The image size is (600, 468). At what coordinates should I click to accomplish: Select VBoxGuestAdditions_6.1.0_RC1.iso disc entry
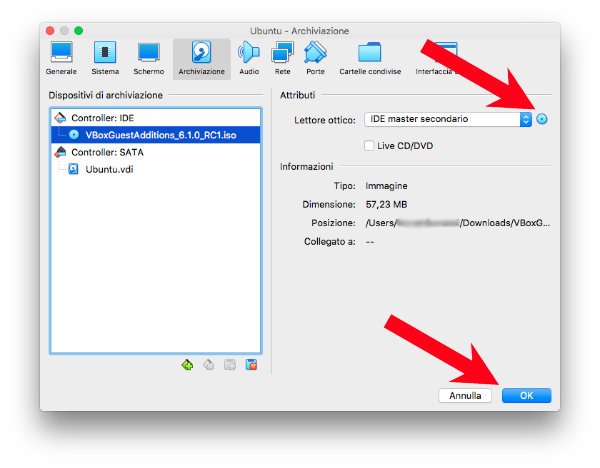pos(155,135)
